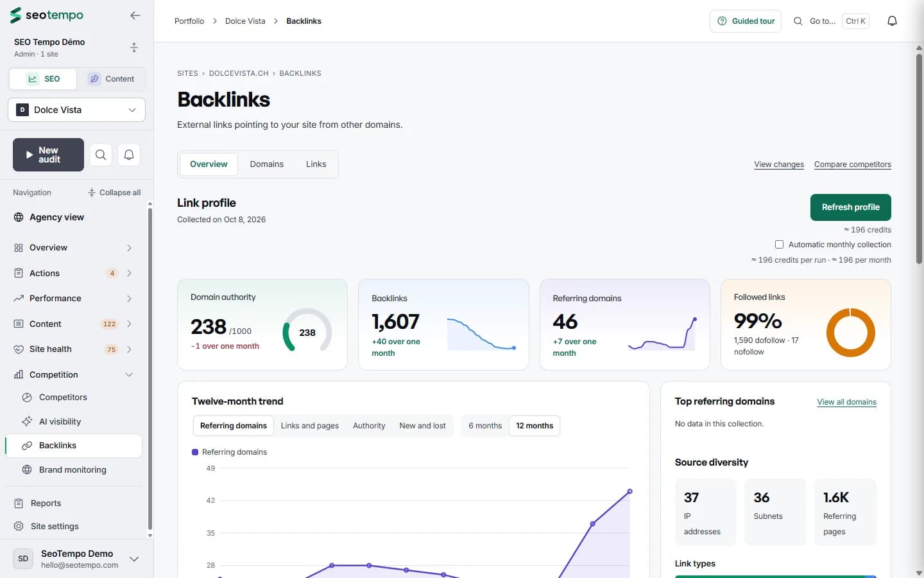Click the AI visibility sparkle icon
Image resolution: width=924 pixels, height=578 pixels.
[x=27, y=421]
